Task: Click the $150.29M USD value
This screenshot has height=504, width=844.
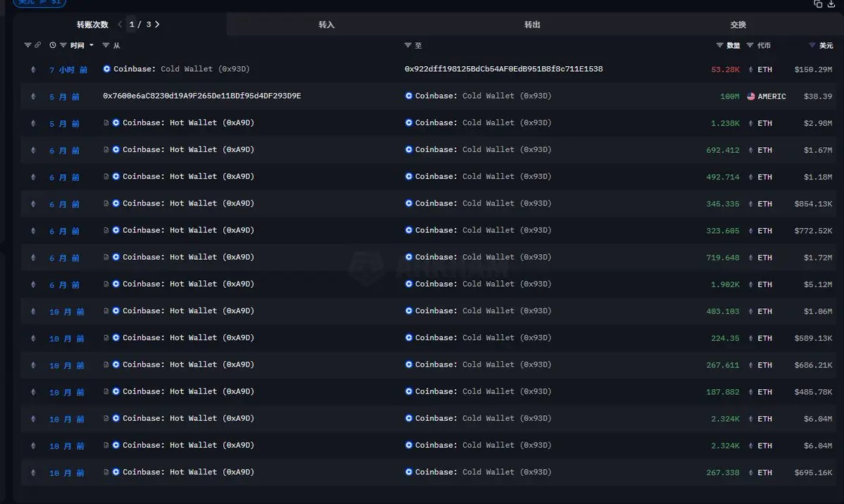Action: coord(813,70)
